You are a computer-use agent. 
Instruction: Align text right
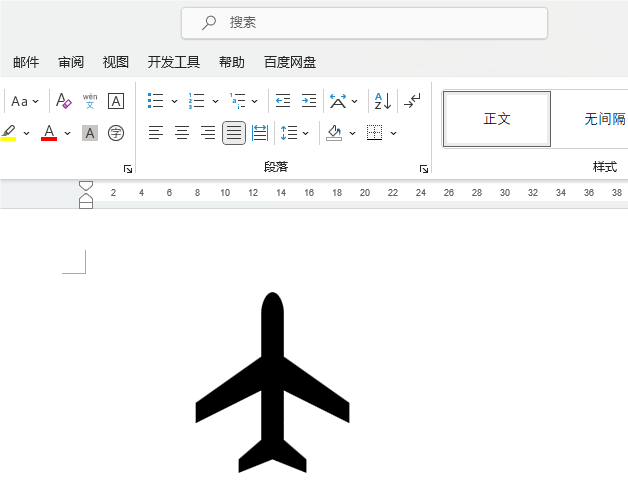208,133
